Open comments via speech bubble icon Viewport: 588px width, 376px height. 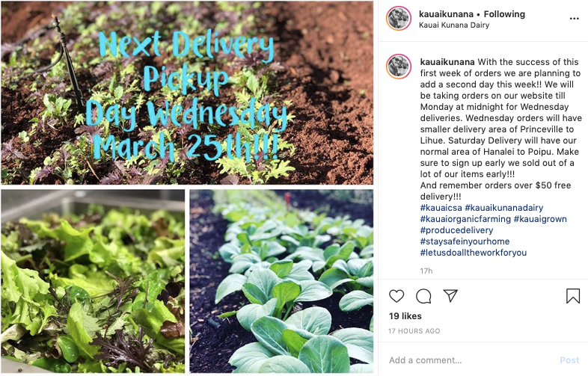click(x=423, y=296)
